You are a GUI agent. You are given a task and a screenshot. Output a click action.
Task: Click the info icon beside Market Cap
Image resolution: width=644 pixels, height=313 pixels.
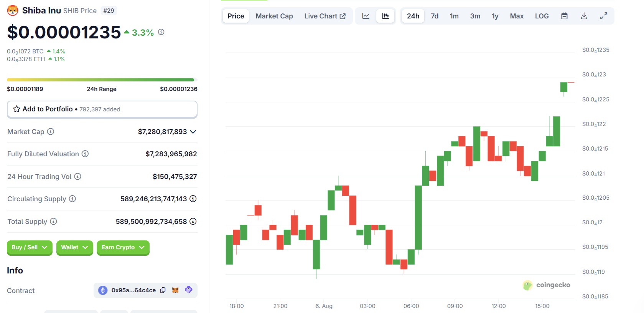51,132
